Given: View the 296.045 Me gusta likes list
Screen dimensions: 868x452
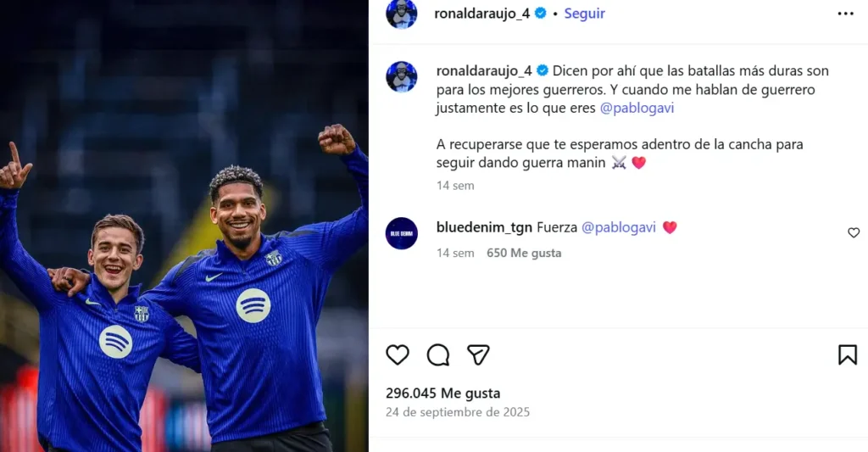Looking at the screenshot, I should pyautogui.click(x=442, y=393).
